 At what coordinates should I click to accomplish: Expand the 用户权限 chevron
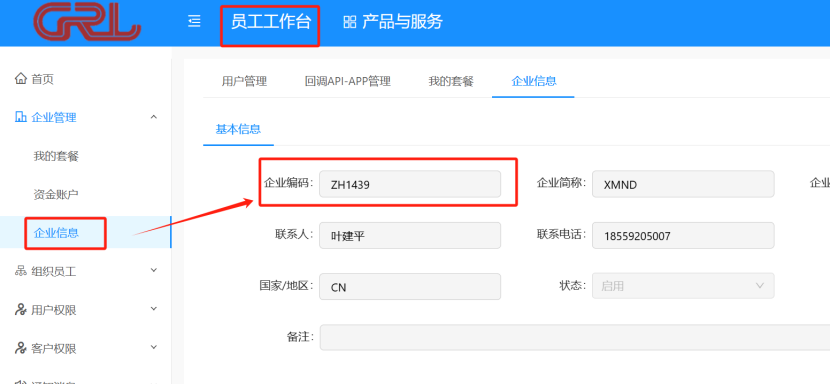click(154, 309)
